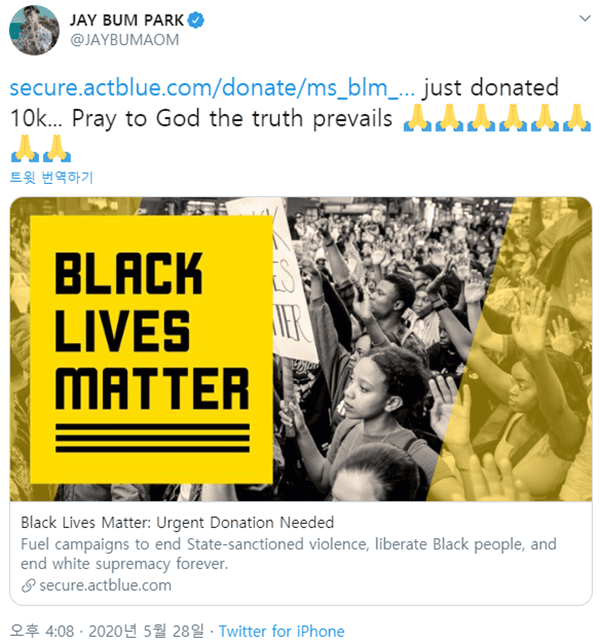Click Jay Bum Park's profile avatar

pyautogui.click(x=34, y=30)
